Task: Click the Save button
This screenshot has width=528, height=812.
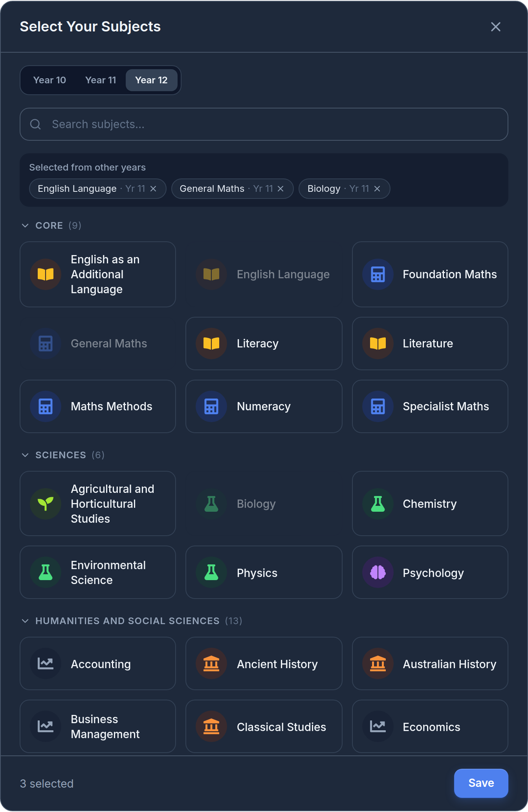Action: pos(481,783)
